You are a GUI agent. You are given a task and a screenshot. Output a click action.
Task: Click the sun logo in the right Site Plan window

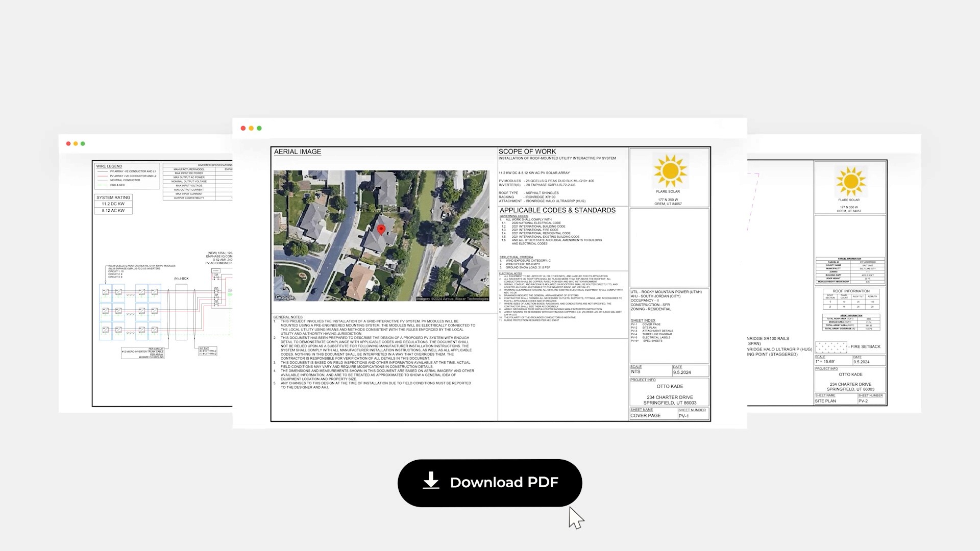coord(851,182)
